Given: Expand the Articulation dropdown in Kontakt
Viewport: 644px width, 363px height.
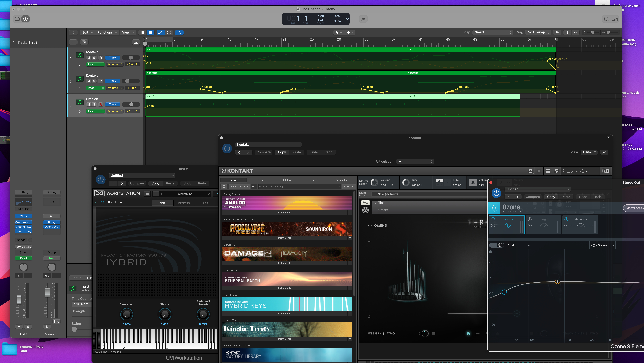Looking at the screenshot, I should (415, 161).
